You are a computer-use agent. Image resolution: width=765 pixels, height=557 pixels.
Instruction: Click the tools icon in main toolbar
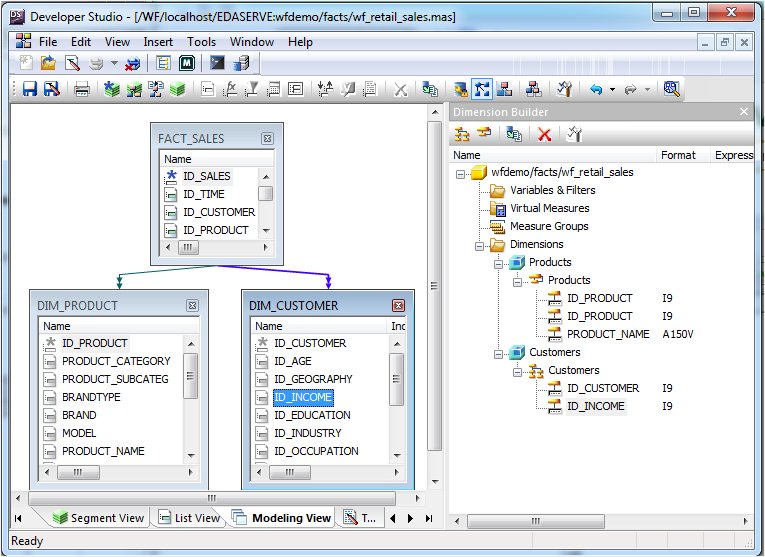pyautogui.click(x=564, y=89)
